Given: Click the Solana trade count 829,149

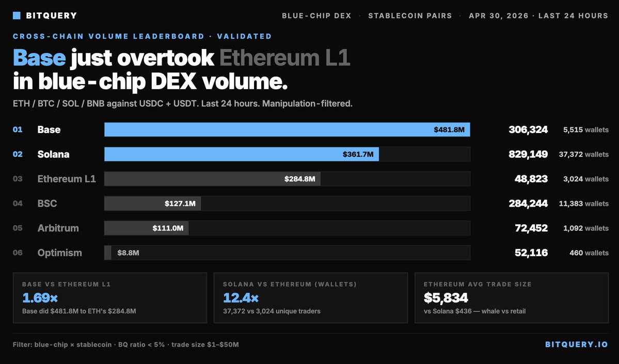Looking at the screenshot, I should coord(528,154).
